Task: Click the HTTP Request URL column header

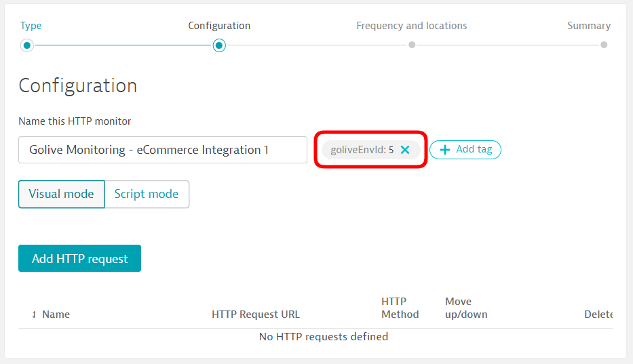Action: tap(255, 315)
